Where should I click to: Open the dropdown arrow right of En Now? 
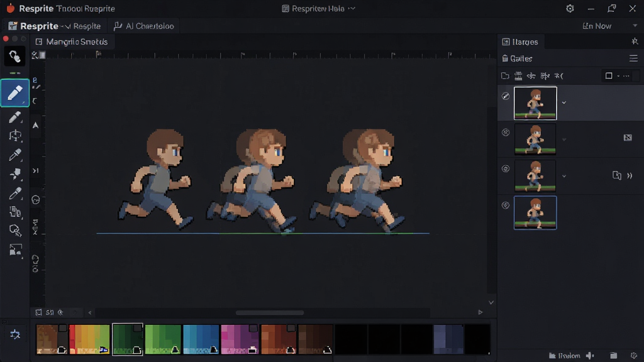point(635,26)
